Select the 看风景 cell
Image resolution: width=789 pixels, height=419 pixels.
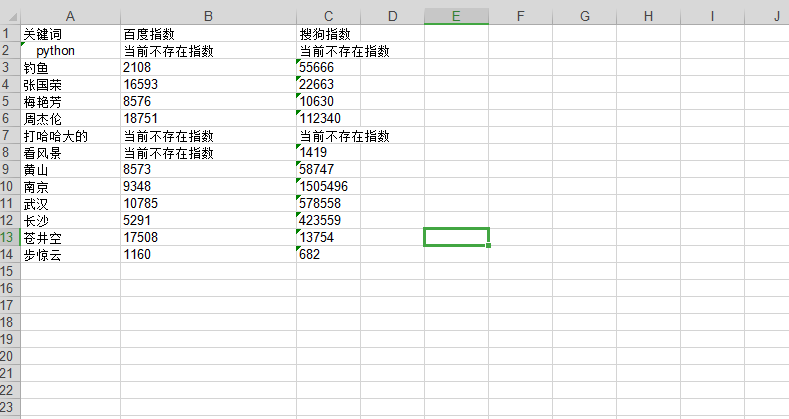click(70, 152)
